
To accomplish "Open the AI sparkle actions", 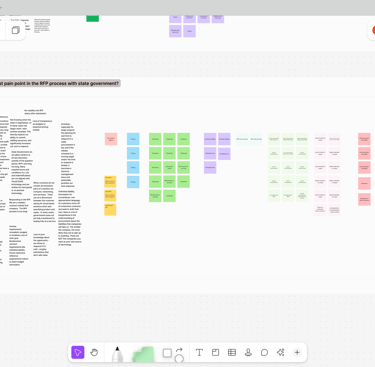I will point(281,352).
